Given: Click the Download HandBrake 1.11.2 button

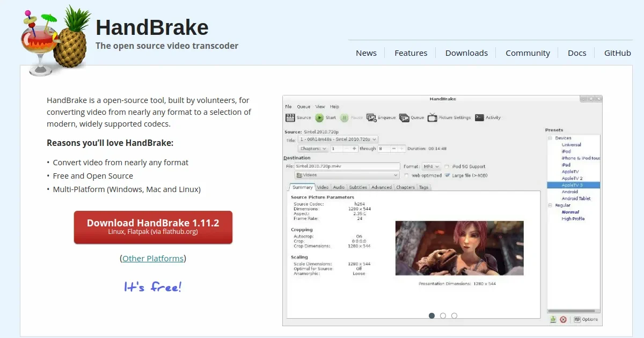Looking at the screenshot, I should tap(153, 227).
